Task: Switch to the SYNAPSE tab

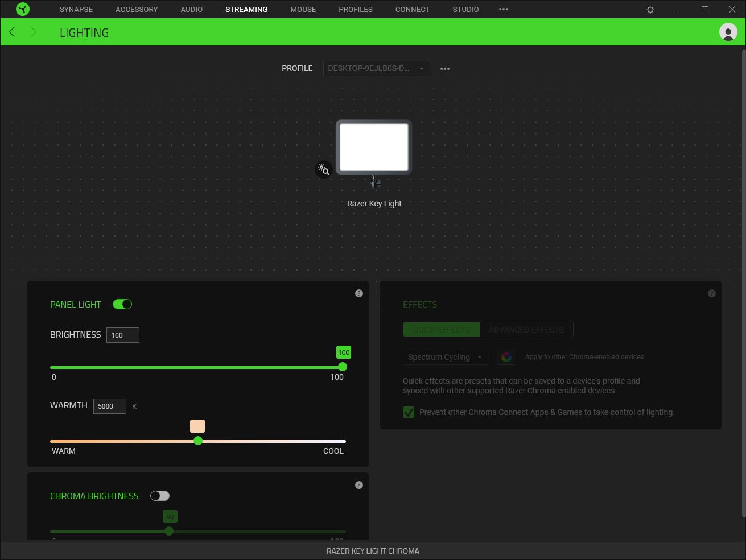Action: point(76,9)
